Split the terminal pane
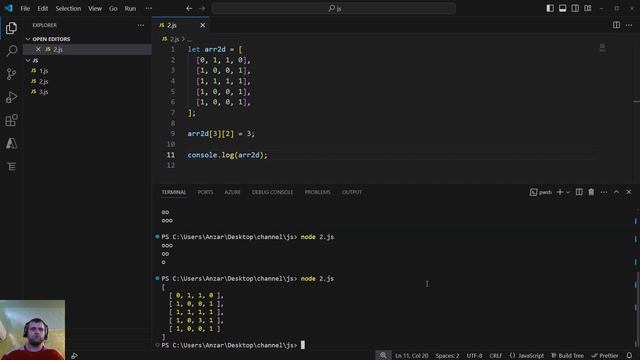 click(x=579, y=192)
